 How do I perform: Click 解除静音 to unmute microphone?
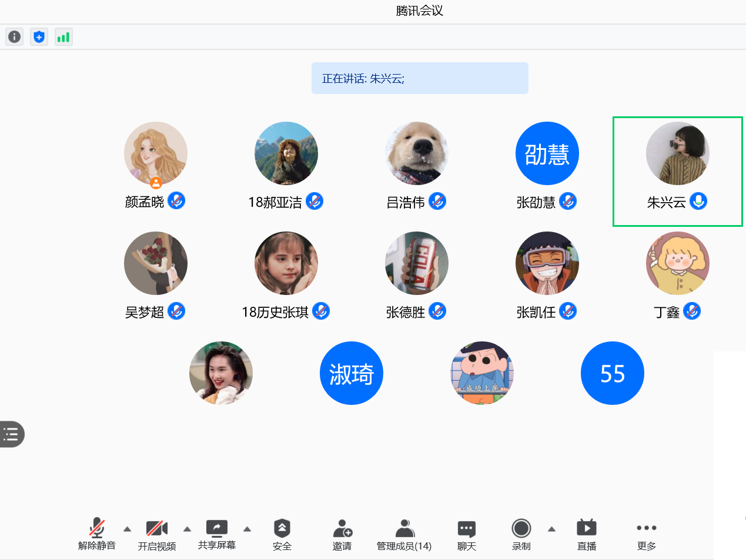pyautogui.click(x=97, y=534)
